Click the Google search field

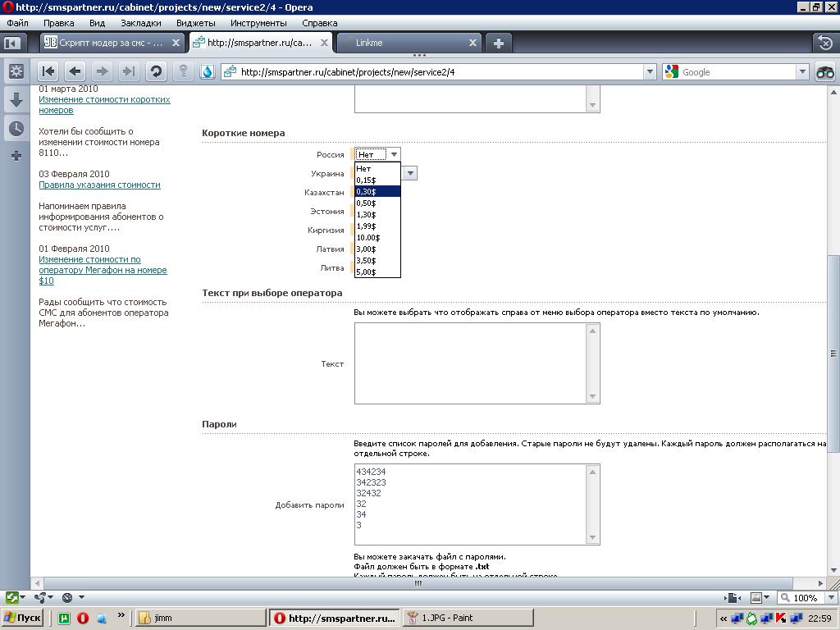click(x=737, y=72)
